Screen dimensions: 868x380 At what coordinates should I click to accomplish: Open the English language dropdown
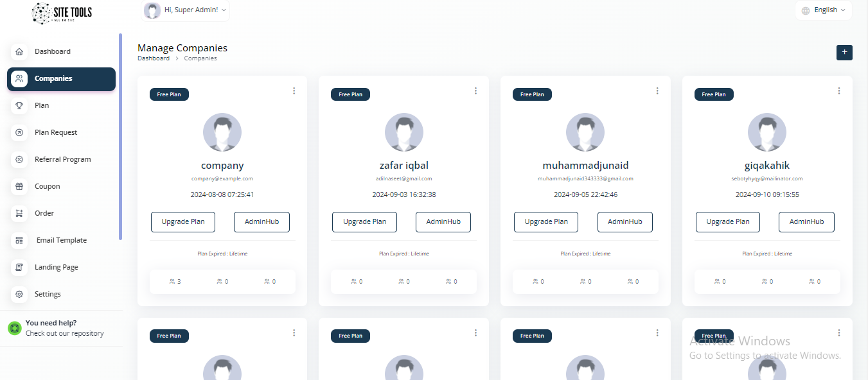coord(824,10)
